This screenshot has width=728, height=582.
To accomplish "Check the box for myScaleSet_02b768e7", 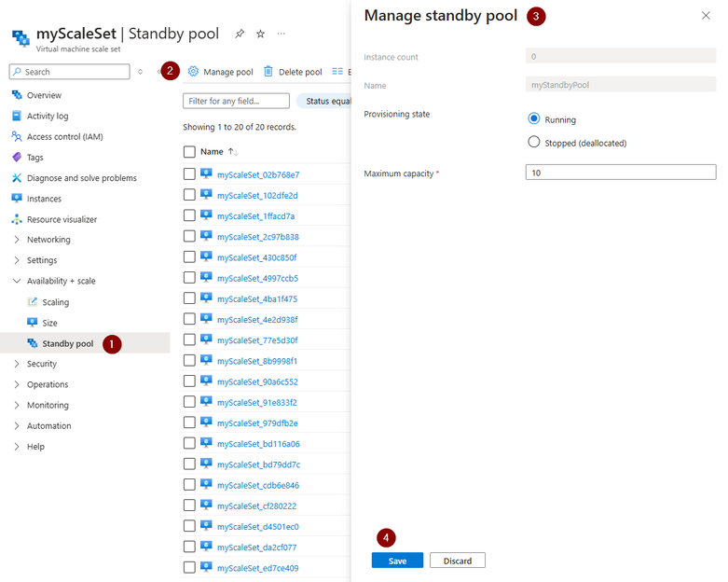I will [x=189, y=174].
